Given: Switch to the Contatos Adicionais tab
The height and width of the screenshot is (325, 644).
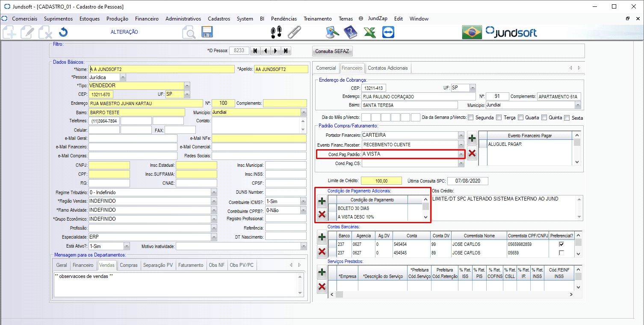Looking at the screenshot, I should tap(388, 68).
